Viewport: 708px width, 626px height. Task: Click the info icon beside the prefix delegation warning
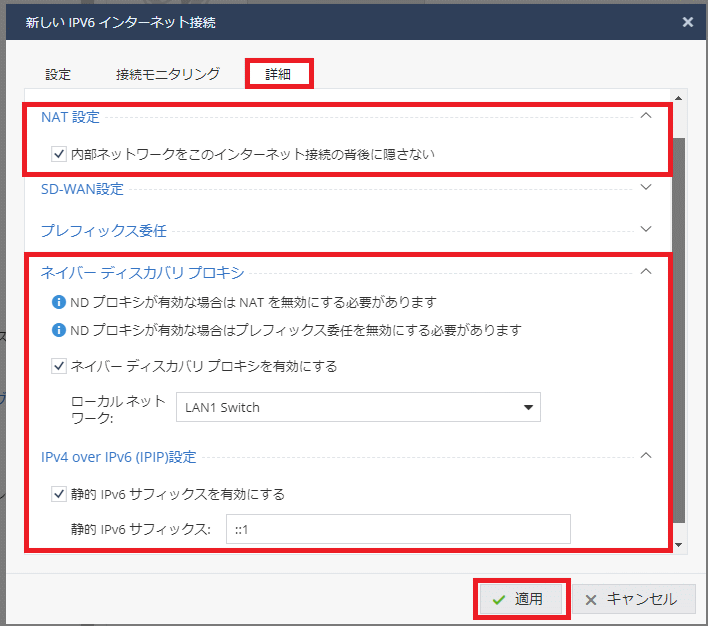pyautogui.click(x=59, y=330)
